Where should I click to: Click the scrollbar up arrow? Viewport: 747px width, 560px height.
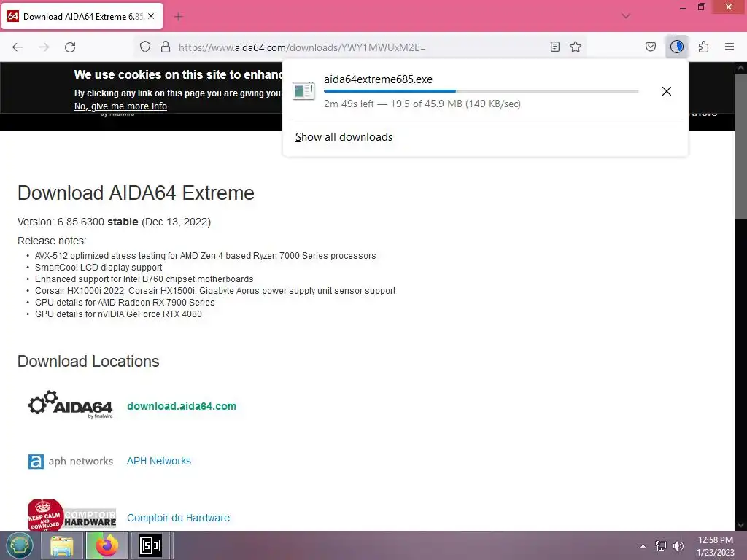(x=740, y=68)
